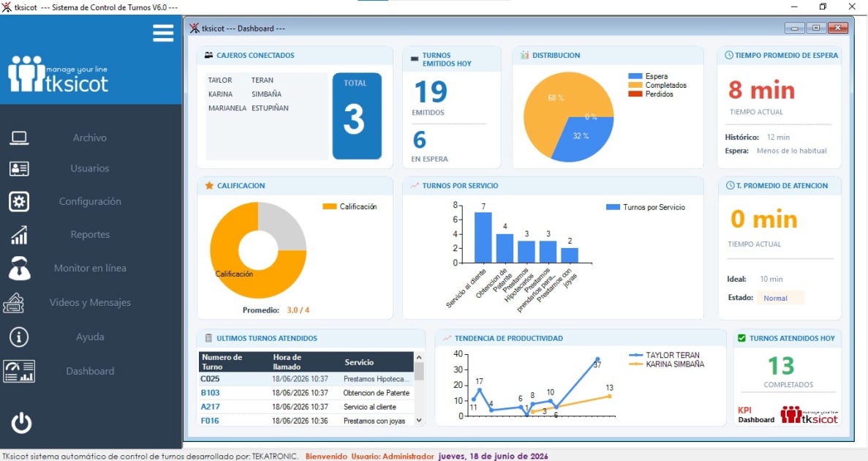Click the Calificacion star icon
Screen dimensions: 868x461
pyautogui.click(x=209, y=186)
